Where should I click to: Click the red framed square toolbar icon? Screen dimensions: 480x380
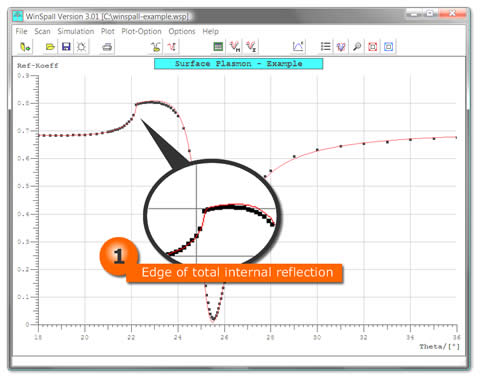click(373, 47)
